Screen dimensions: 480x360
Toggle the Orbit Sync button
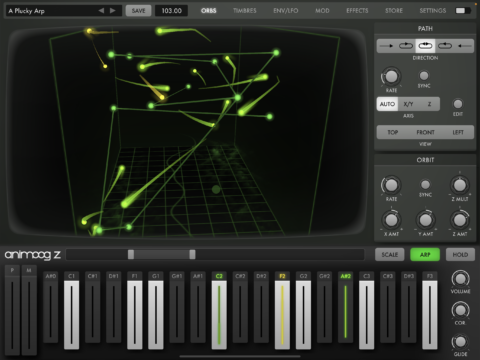pos(425,184)
